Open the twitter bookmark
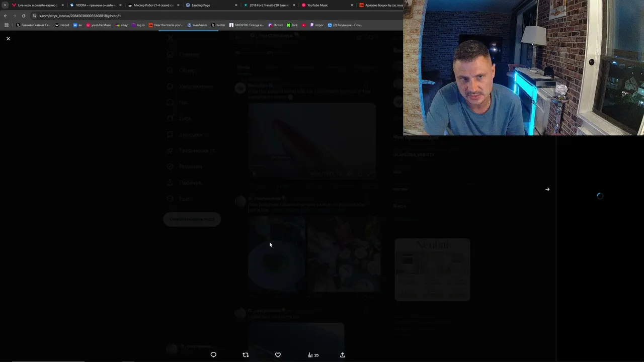The image size is (644, 362). tap(218, 25)
